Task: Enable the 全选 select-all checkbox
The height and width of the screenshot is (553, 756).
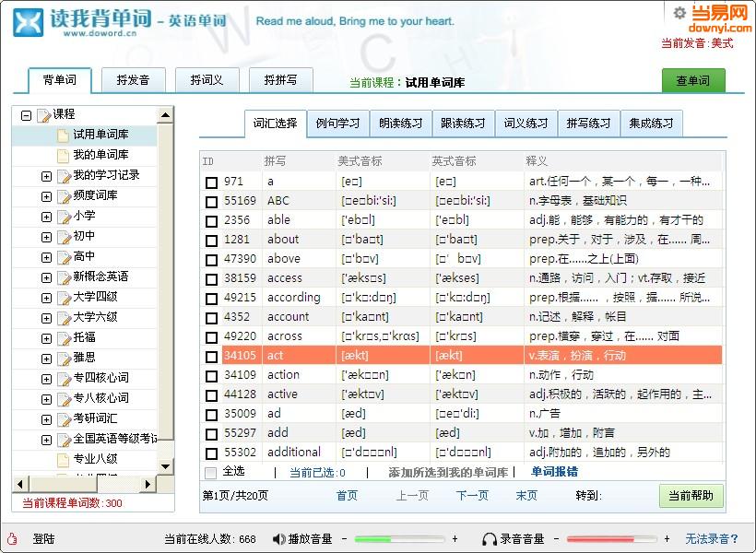Action: click(x=211, y=471)
